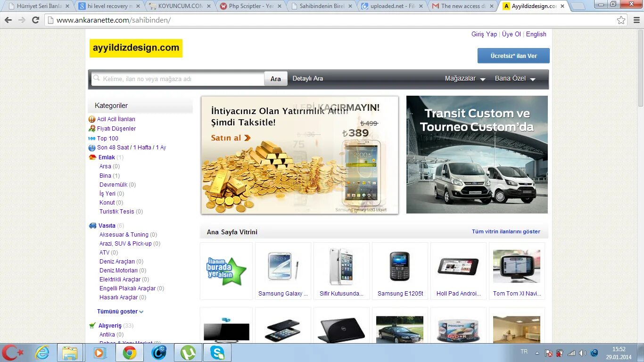
Task: Open Internet Explorer from taskbar
Action: click(x=42, y=353)
